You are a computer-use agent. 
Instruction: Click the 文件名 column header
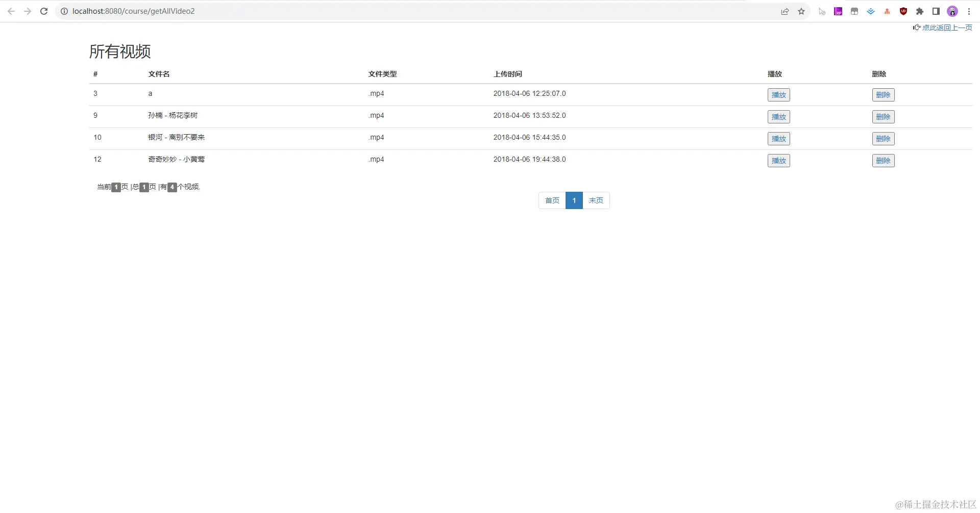point(159,74)
